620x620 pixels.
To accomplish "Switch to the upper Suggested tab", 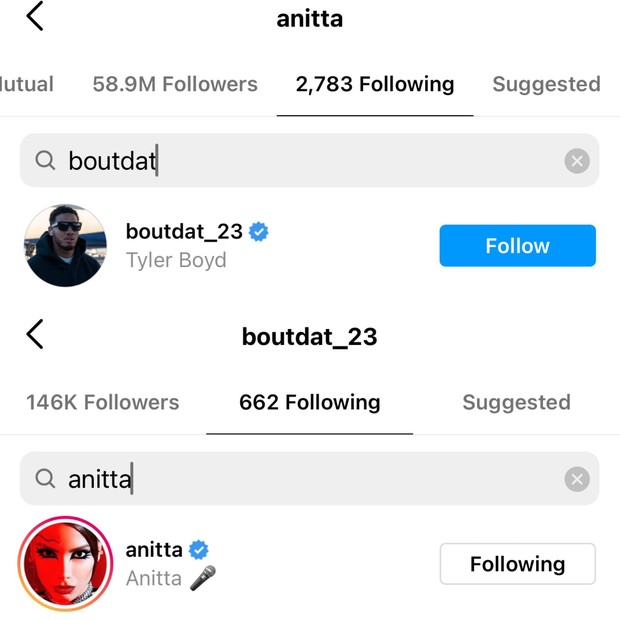I will pyautogui.click(x=546, y=85).
